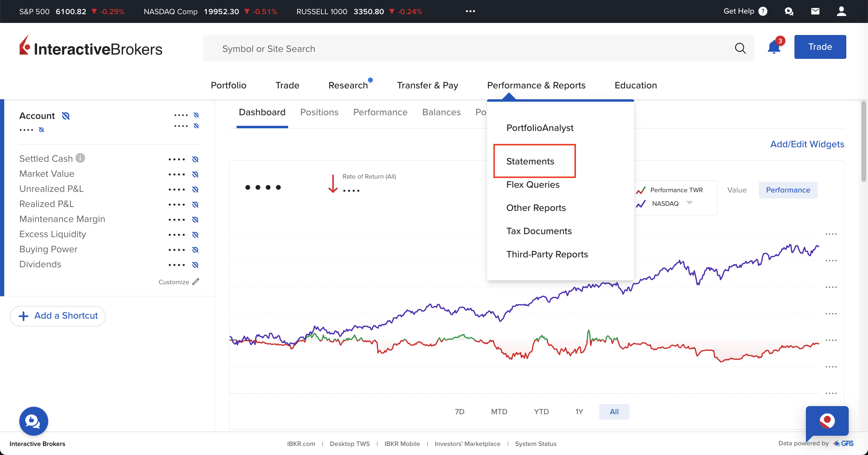Select Tax Documents menu item
The image size is (868, 455).
point(539,231)
